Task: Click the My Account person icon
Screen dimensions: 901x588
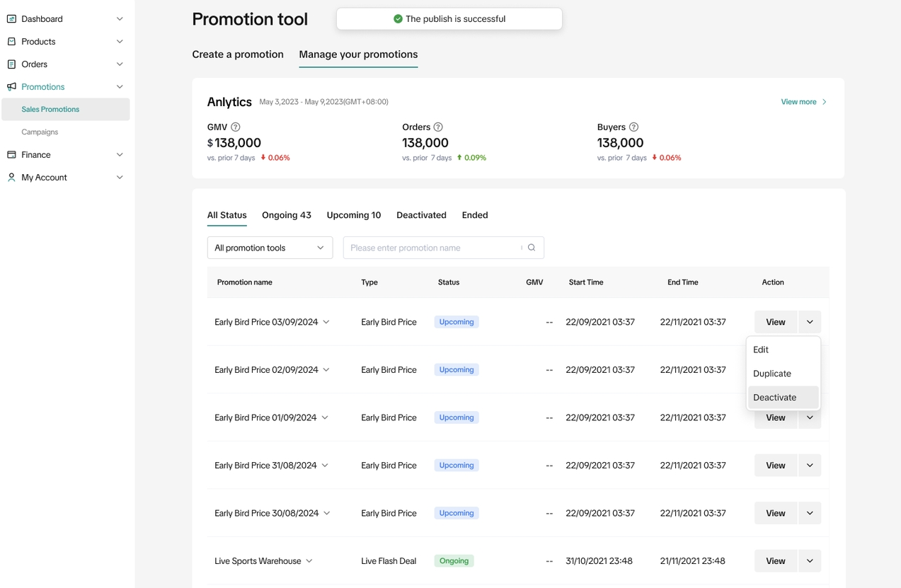Action: pyautogui.click(x=11, y=178)
